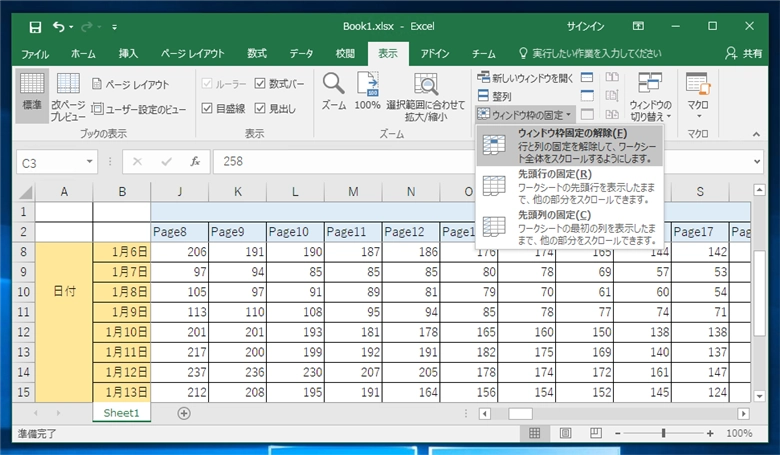
Task: Select ウィンドウ枠固定の解除 menu entry
Action: coord(570,146)
